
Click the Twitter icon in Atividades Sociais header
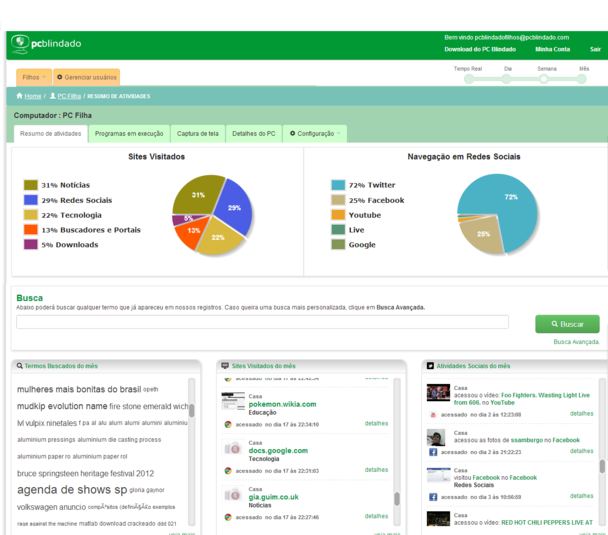click(430, 366)
